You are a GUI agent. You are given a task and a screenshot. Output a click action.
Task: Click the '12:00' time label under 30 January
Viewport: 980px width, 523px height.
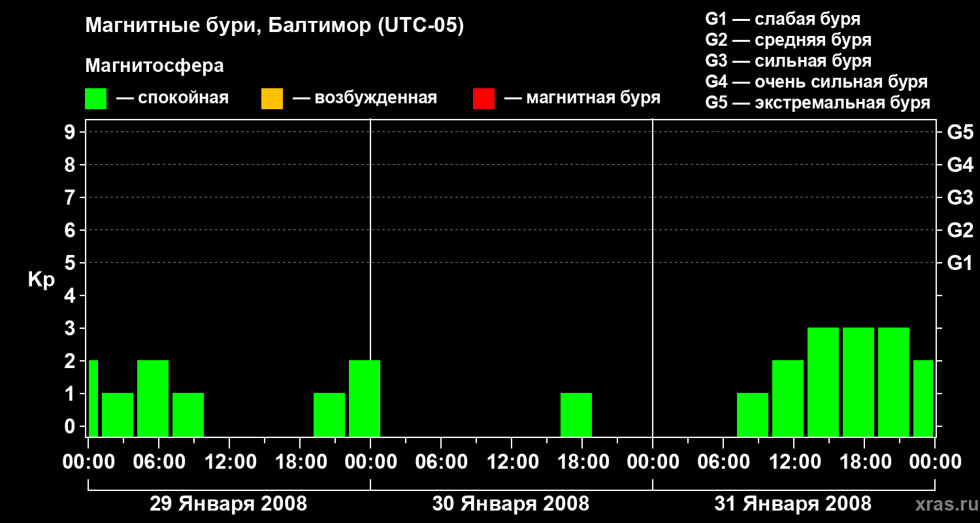pos(512,462)
